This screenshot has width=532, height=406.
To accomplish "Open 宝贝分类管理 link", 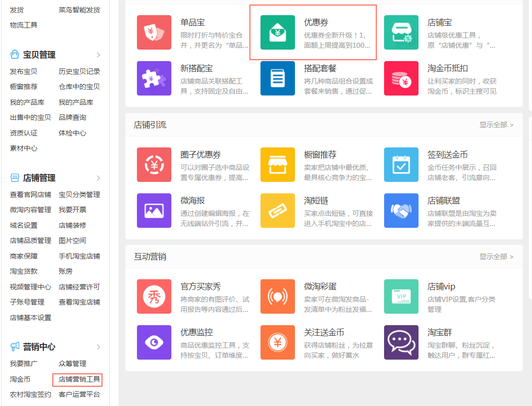I will [79, 195].
